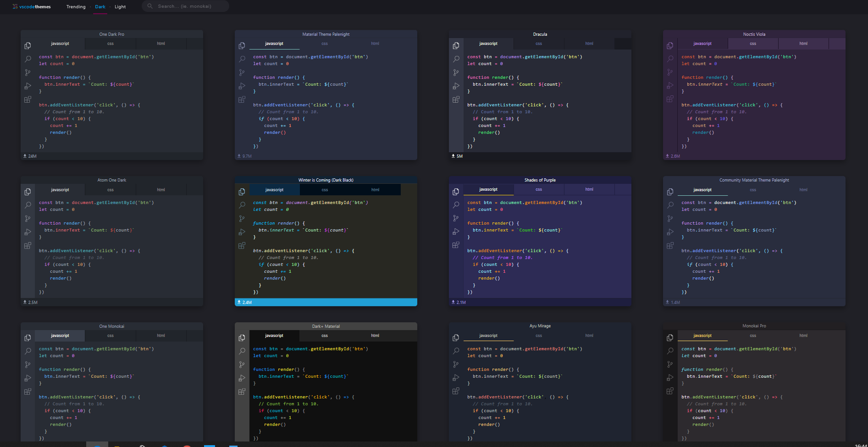Switch to the css tab on One Dark Pro
Screen dimensions: 868x447
tap(110, 43)
